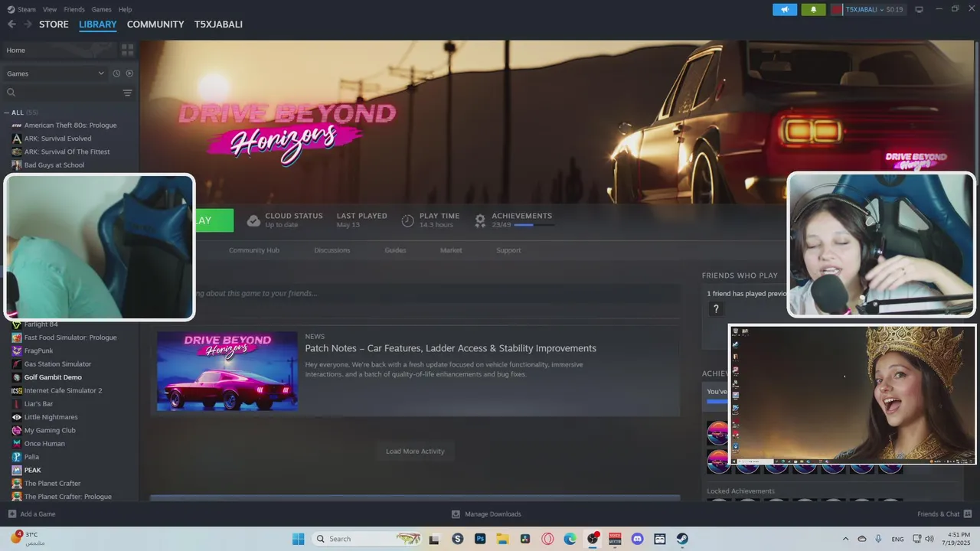Select PEAK in the games list
Viewport: 980px width, 551px height.
point(32,470)
